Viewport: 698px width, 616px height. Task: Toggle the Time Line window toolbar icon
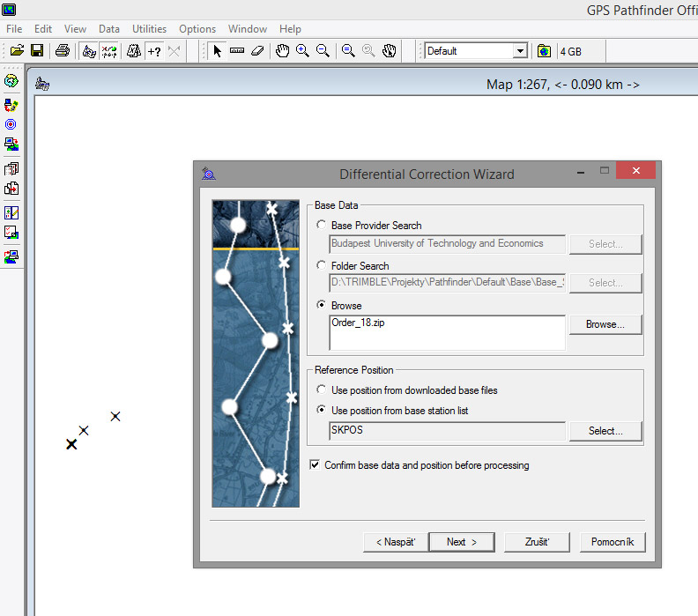click(109, 51)
